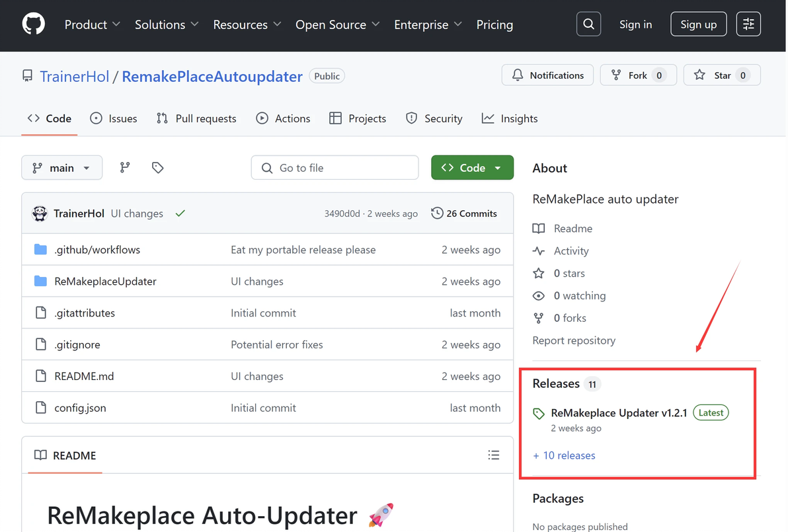Expand the main branch dropdown
788x532 pixels.
[61, 168]
